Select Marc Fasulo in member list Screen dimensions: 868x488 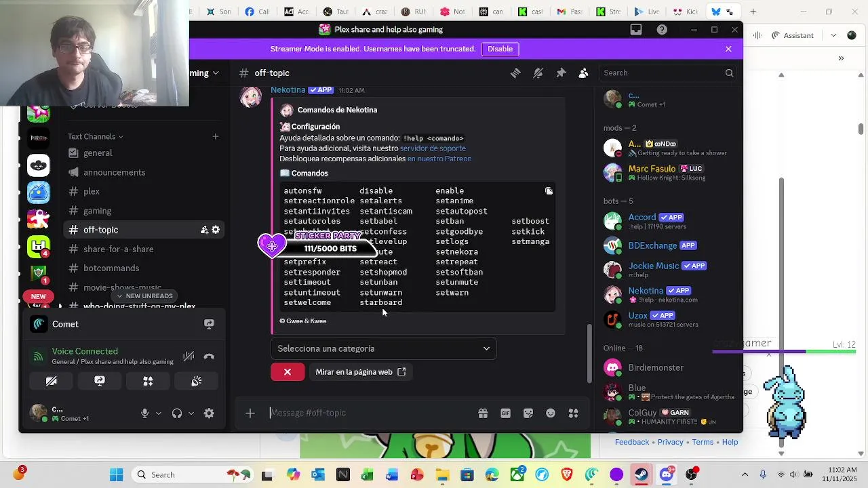click(x=667, y=173)
